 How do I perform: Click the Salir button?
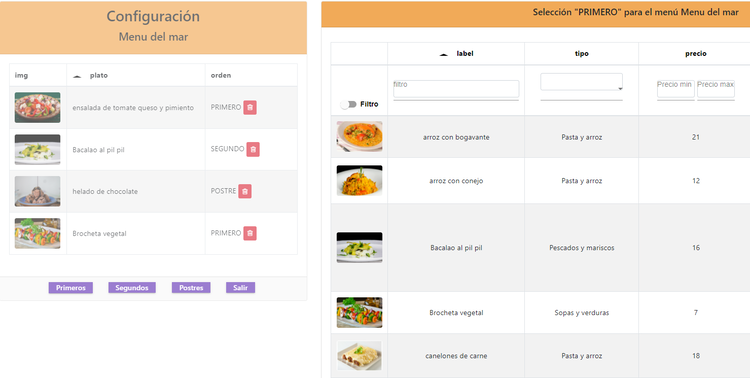click(x=241, y=288)
